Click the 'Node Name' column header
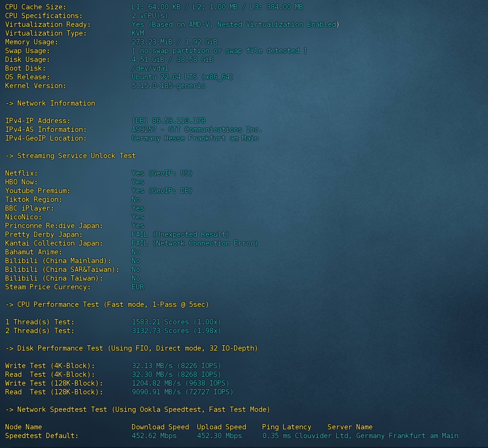 [23, 427]
